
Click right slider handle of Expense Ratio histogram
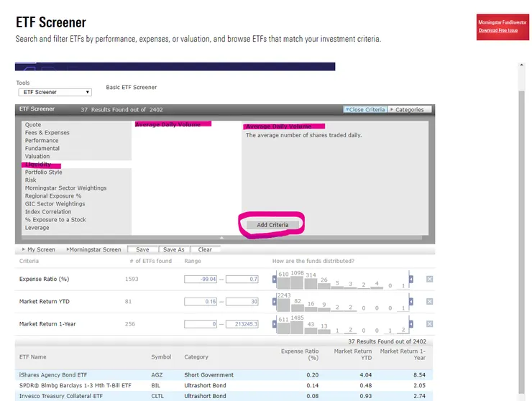(411, 280)
